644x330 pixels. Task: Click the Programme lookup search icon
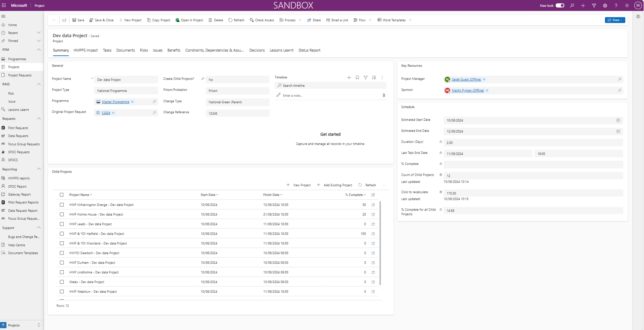pos(155,102)
